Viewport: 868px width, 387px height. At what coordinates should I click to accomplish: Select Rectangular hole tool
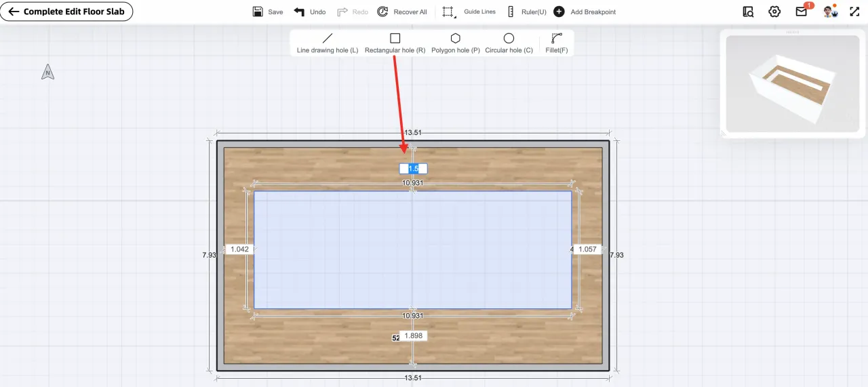tap(395, 43)
